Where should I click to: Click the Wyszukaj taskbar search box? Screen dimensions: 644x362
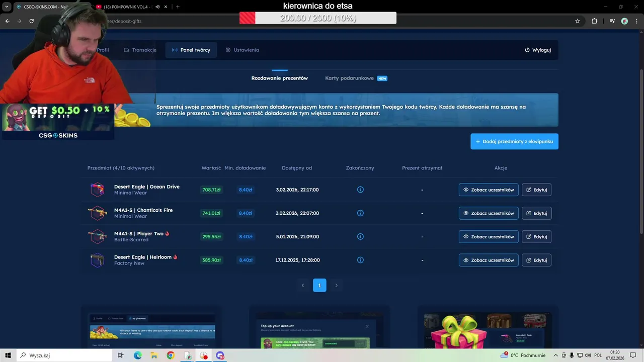[x=64, y=355]
